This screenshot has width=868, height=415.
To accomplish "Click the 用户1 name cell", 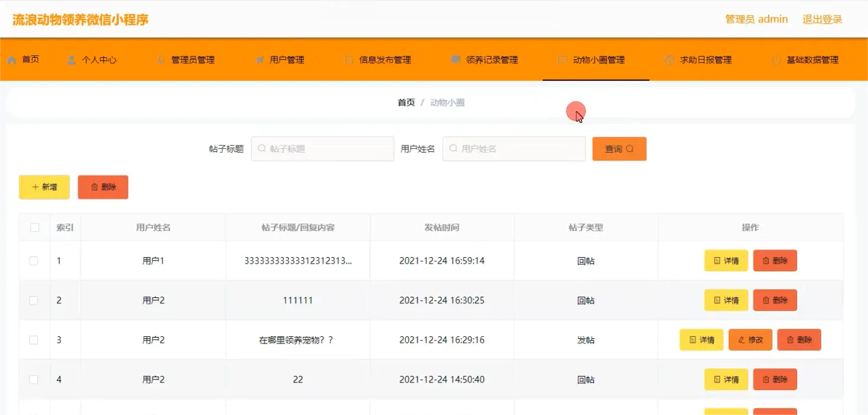I will click(154, 261).
